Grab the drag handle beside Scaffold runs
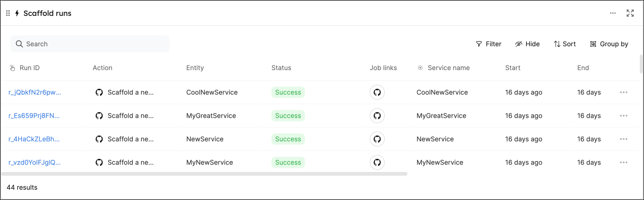Viewport: 644px width, 200px height. 8,13
